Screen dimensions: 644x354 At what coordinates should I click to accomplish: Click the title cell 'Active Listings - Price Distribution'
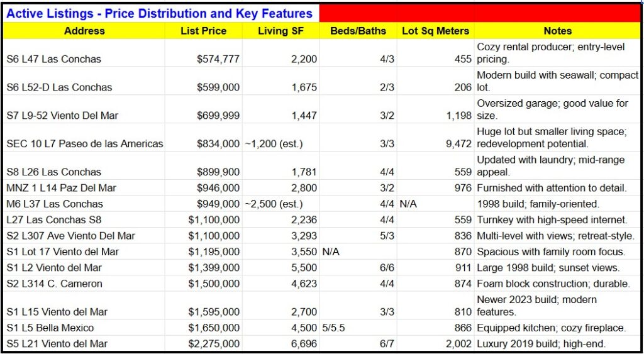[x=161, y=13]
